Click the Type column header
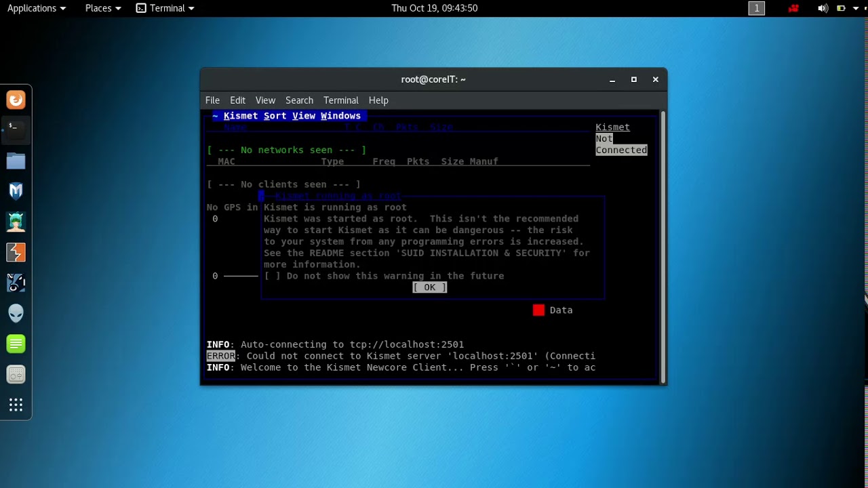 coord(332,161)
